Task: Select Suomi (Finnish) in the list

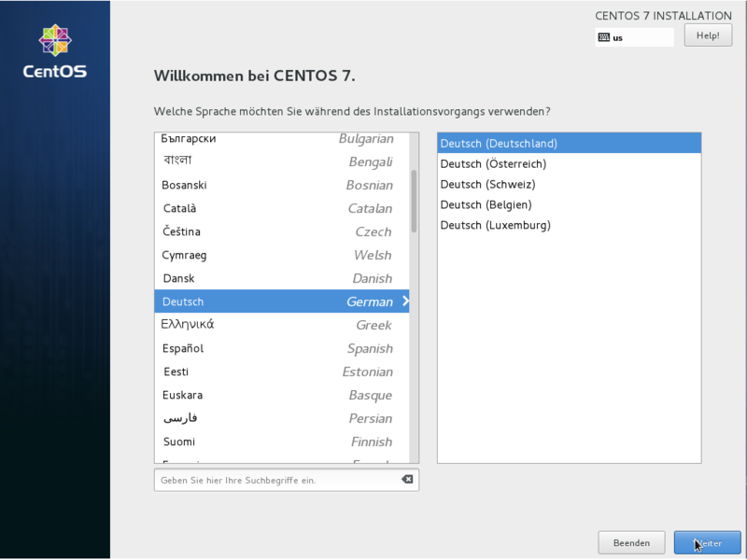Action: click(x=282, y=441)
